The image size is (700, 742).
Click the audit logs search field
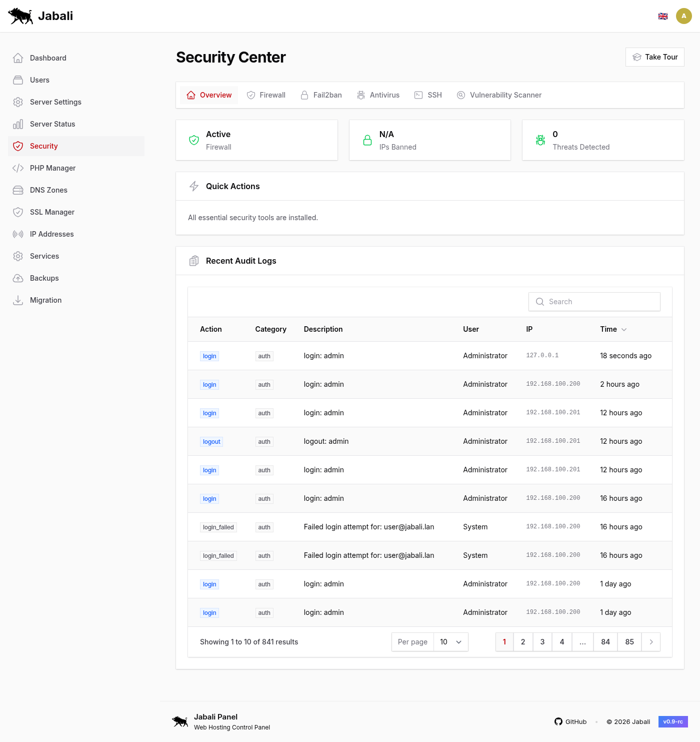pos(594,301)
